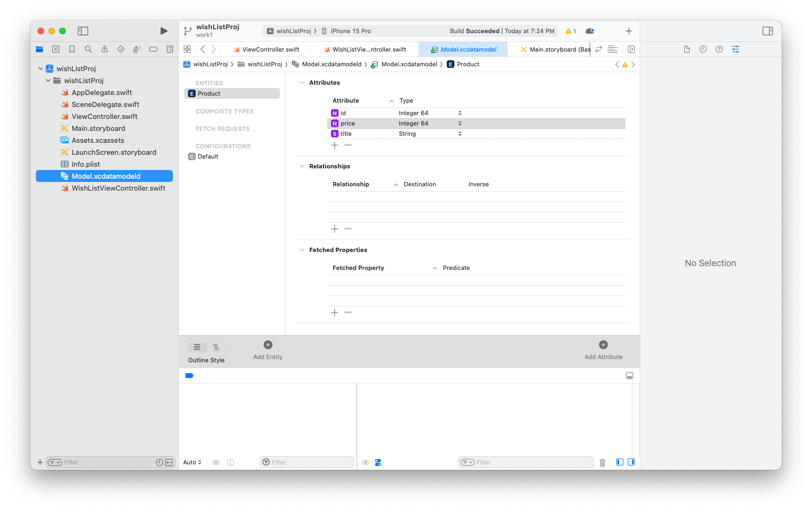Open the related items grid icon
Screen dimensions: 812x510
pos(187,49)
